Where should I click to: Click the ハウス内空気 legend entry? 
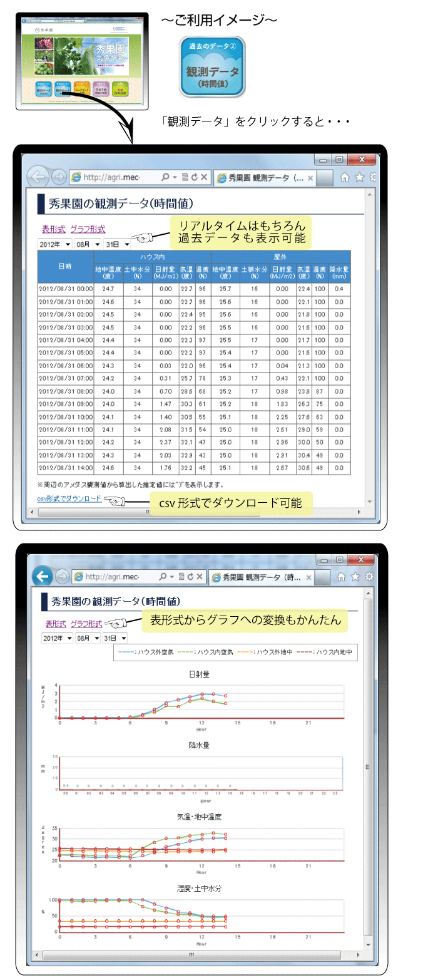click(x=205, y=652)
